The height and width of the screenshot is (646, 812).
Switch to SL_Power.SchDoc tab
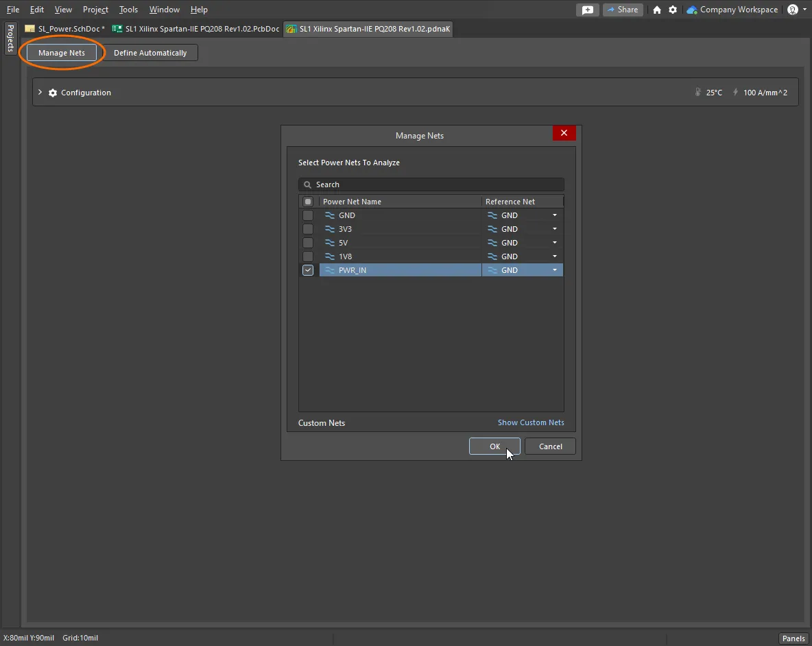(x=67, y=29)
